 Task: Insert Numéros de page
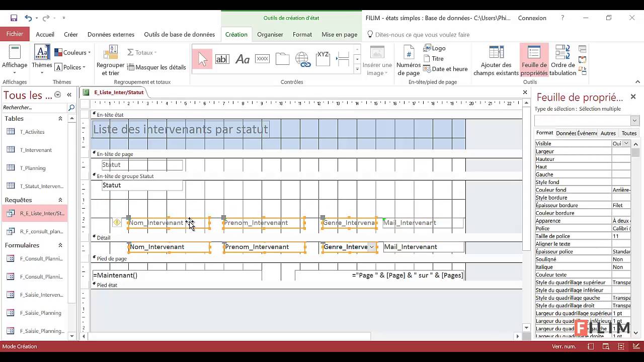coord(409,60)
